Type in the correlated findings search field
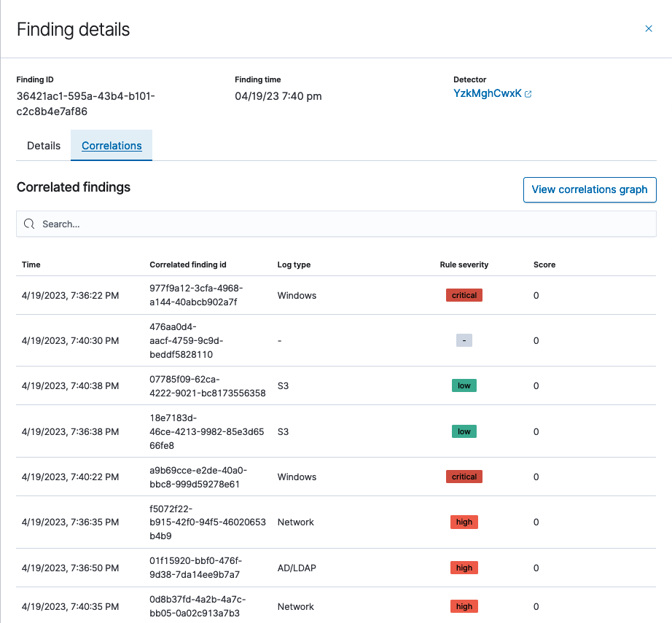The width and height of the screenshot is (672, 623). pos(343,224)
